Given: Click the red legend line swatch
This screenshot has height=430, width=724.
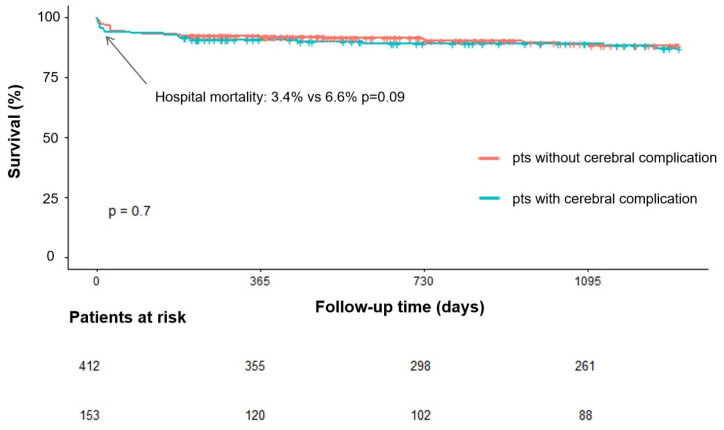Looking at the screenshot, I should click(x=489, y=158).
